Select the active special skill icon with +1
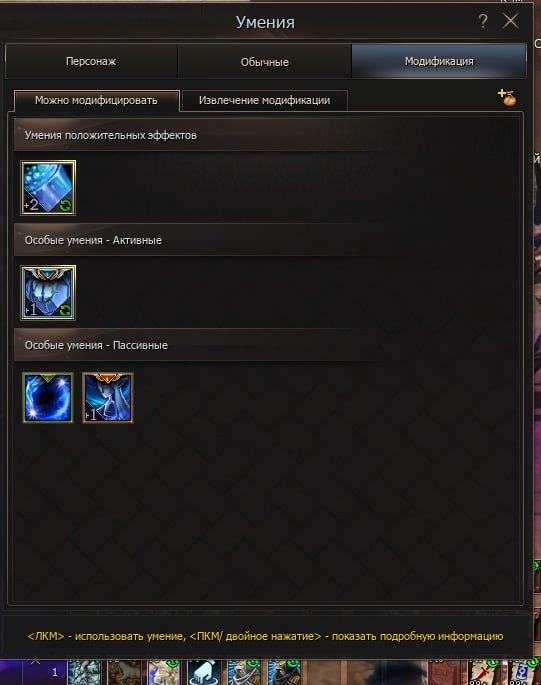Image resolution: width=541 pixels, height=685 pixels. 48,292
